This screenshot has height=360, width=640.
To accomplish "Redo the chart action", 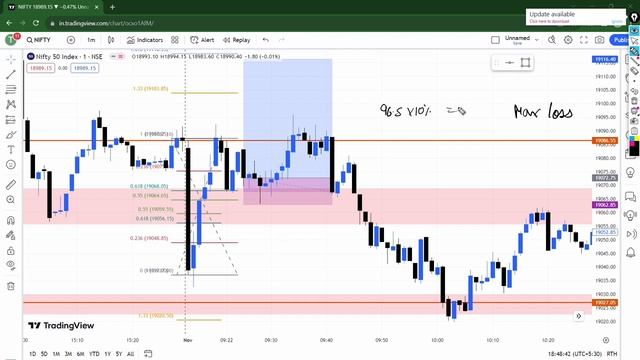I will [281, 40].
